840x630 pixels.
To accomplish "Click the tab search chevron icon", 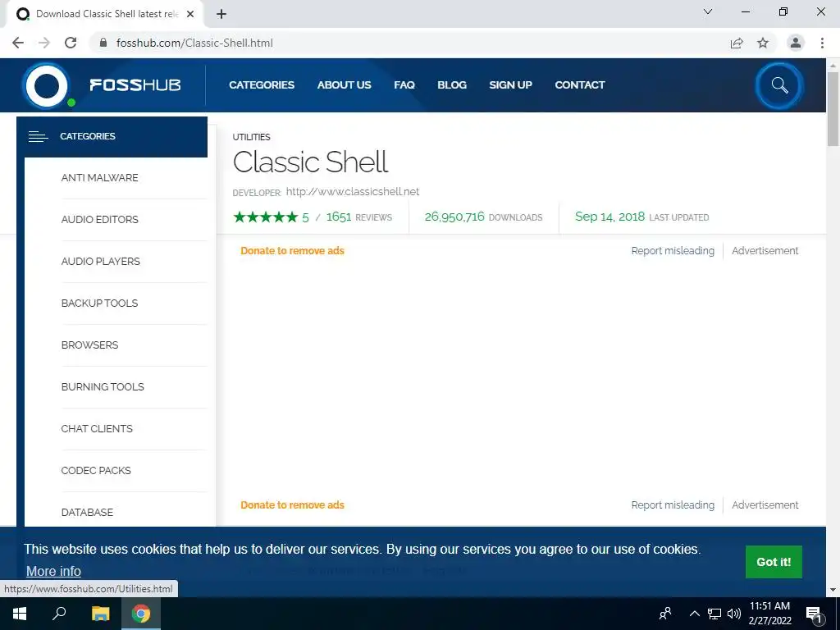I will [708, 11].
